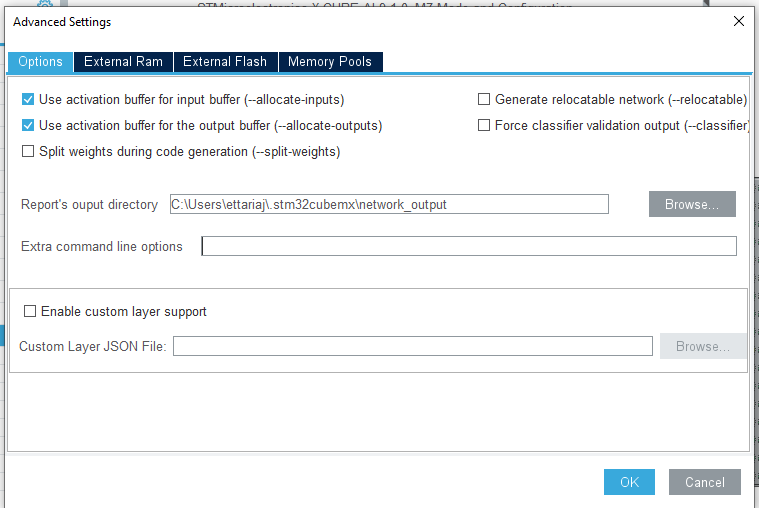Browse for the Custom Layer JSON file
The width and height of the screenshot is (759, 508).
tap(702, 346)
